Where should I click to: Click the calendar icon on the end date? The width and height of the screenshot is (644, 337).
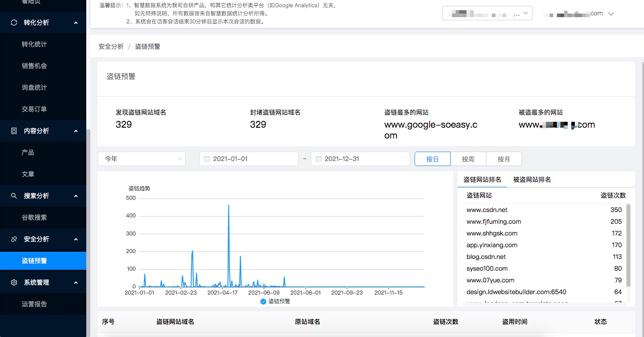pos(319,158)
